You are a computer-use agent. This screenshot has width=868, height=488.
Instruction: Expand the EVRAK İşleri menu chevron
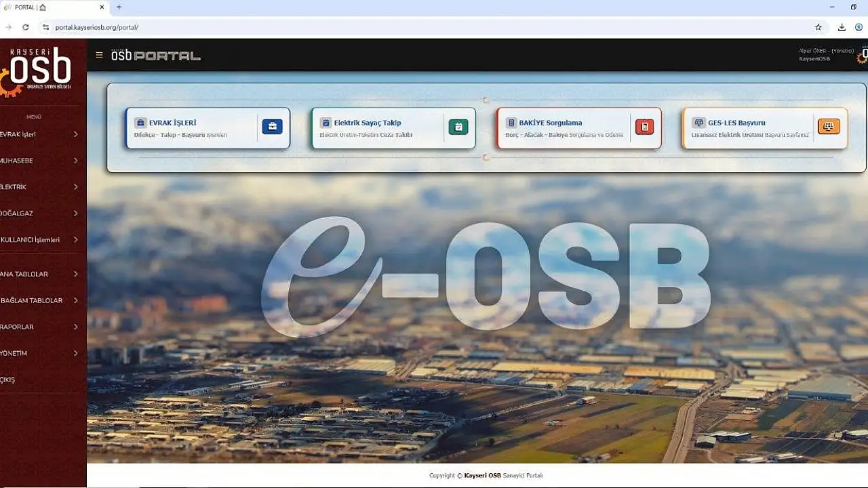(75, 134)
